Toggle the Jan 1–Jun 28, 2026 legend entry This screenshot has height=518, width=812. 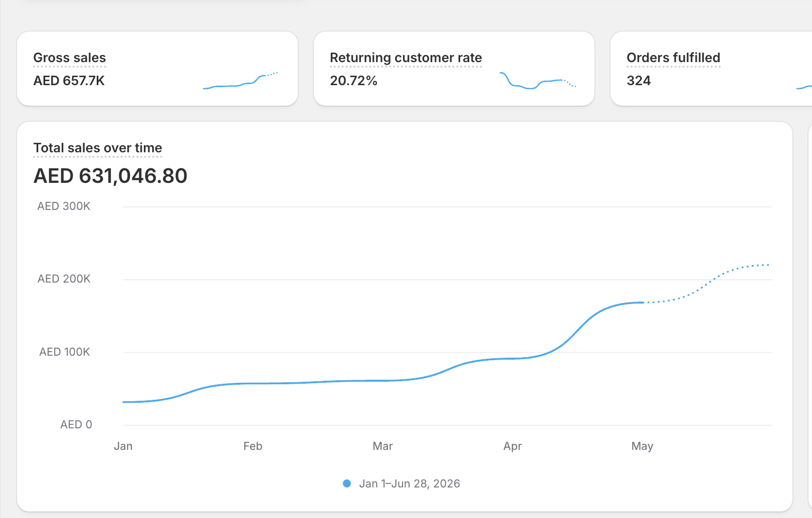[401, 483]
